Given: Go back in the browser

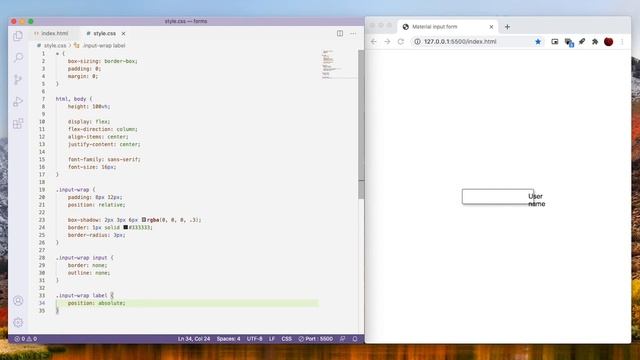Looking at the screenshot, I should (373, 42).
